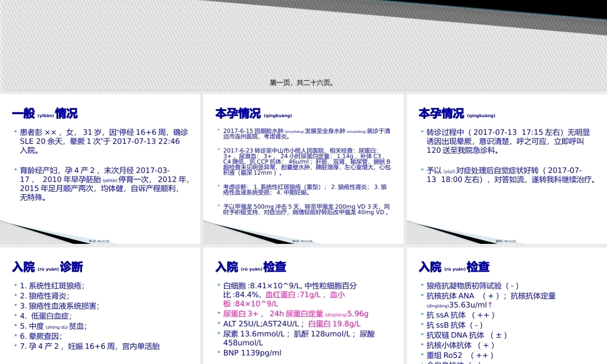Click the 第一页，共二十六页 page label
The height and width of the screenshot is (364, 607).
coord(302,81)
